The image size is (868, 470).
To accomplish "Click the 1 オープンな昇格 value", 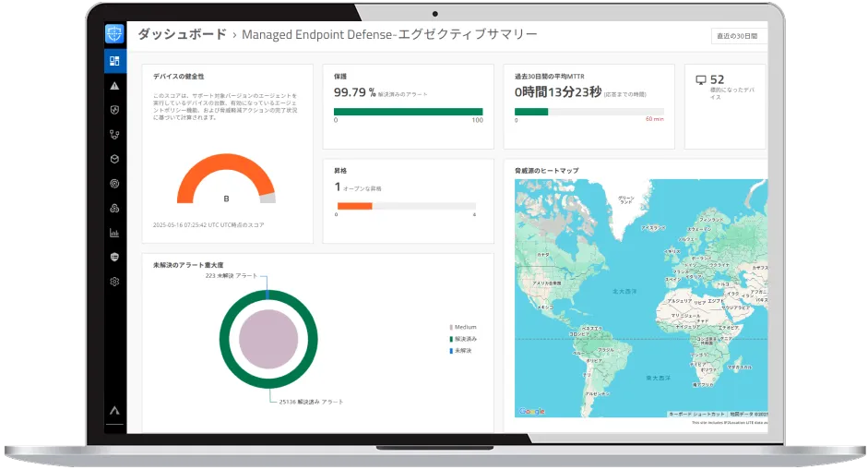I will pyautogui.click(x=358, y=187).
